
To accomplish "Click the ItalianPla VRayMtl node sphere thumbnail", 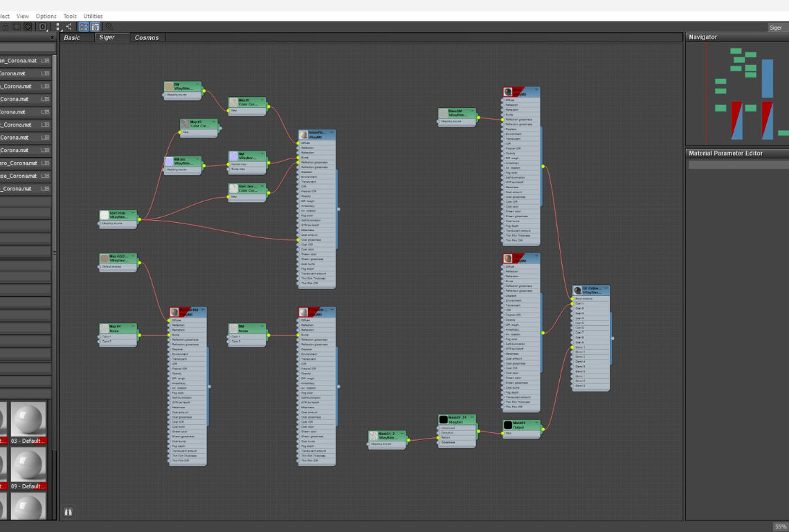I will [x=303, y=135].
